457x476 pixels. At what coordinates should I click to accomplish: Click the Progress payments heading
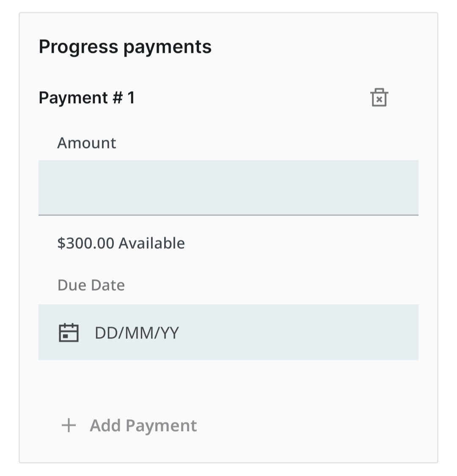point(125,47)
